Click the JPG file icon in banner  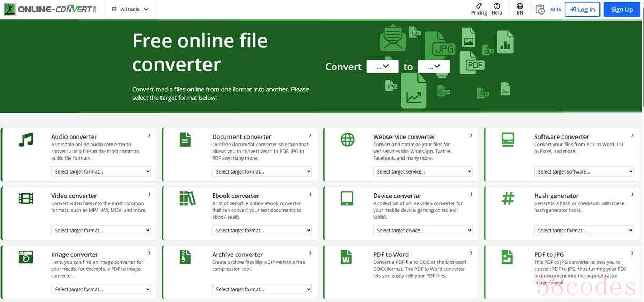click(440, 45)
